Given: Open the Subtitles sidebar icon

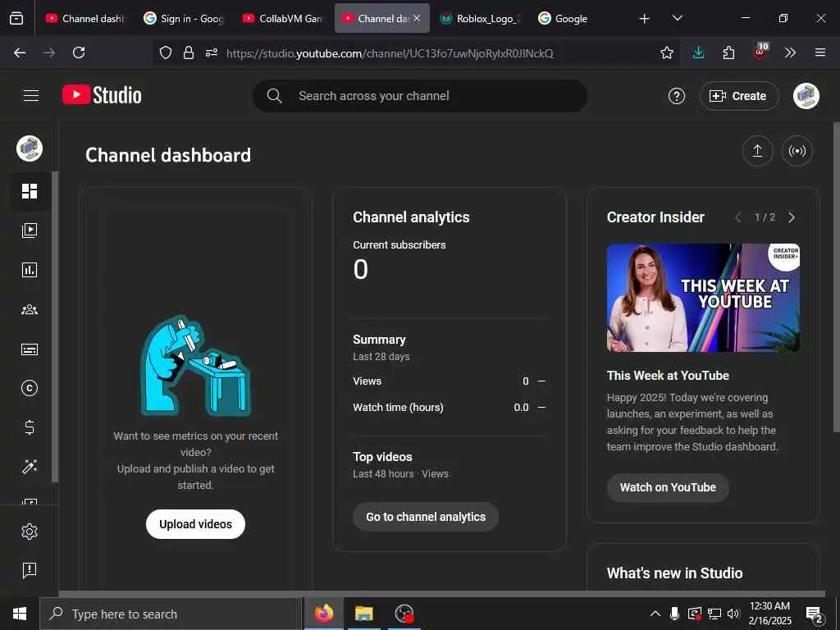Looking at the screenshot, I should point(30,349).
